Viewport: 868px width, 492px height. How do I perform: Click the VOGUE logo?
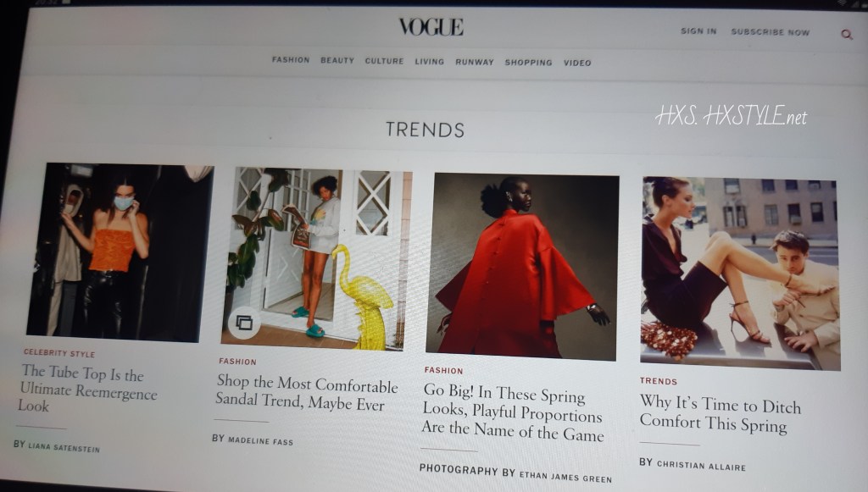click(431, 26)
